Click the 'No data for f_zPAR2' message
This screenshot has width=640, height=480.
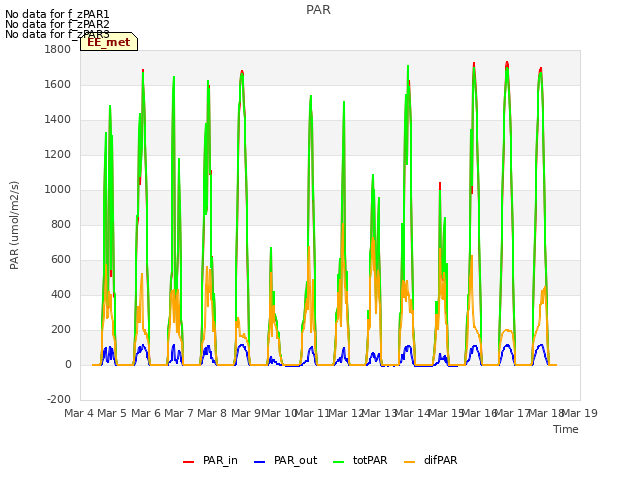point(57,24)
